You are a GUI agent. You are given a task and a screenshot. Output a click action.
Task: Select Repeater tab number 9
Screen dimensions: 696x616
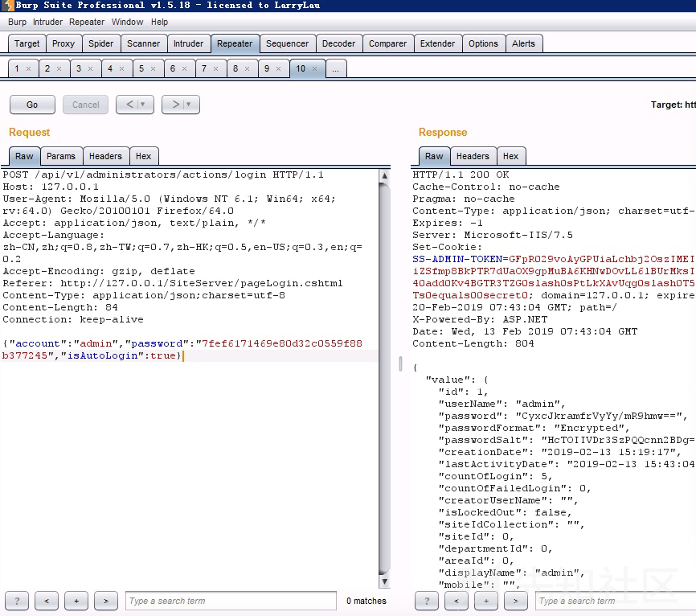coord(267,69)
